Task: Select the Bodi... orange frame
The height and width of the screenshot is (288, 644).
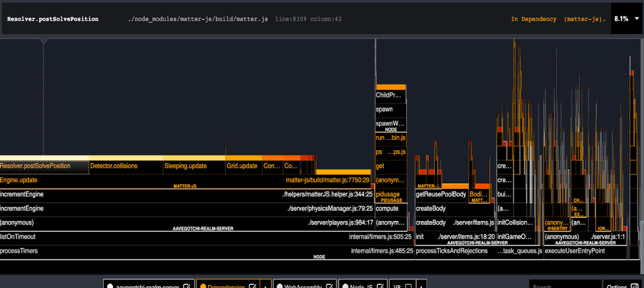Action: (479, 195)
